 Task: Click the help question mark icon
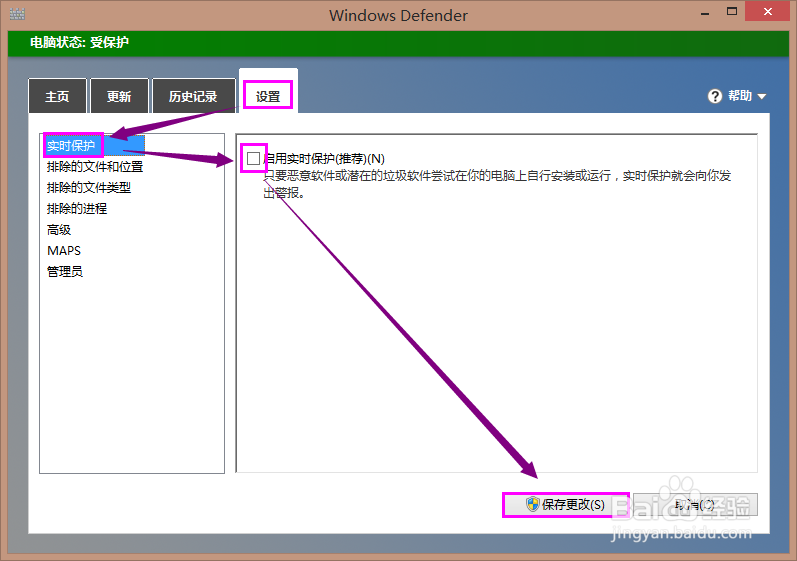click(715, 96)
